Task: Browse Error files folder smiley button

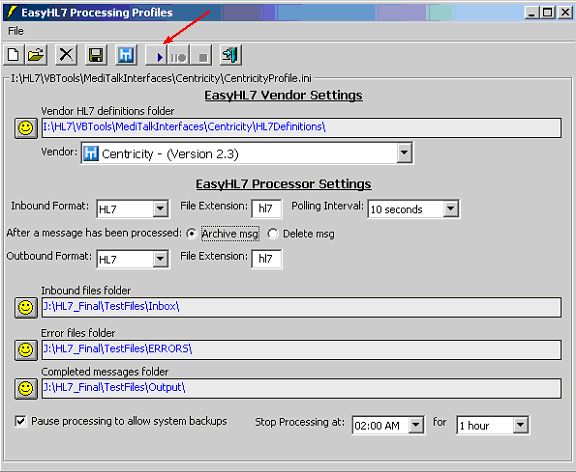Action: pyautogui.click(x=26, y=350)
